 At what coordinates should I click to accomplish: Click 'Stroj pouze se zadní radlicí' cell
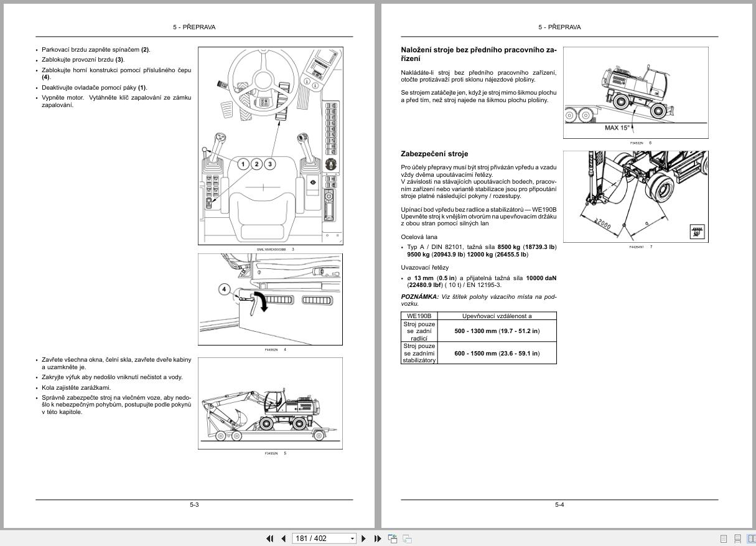click(419, 331)
